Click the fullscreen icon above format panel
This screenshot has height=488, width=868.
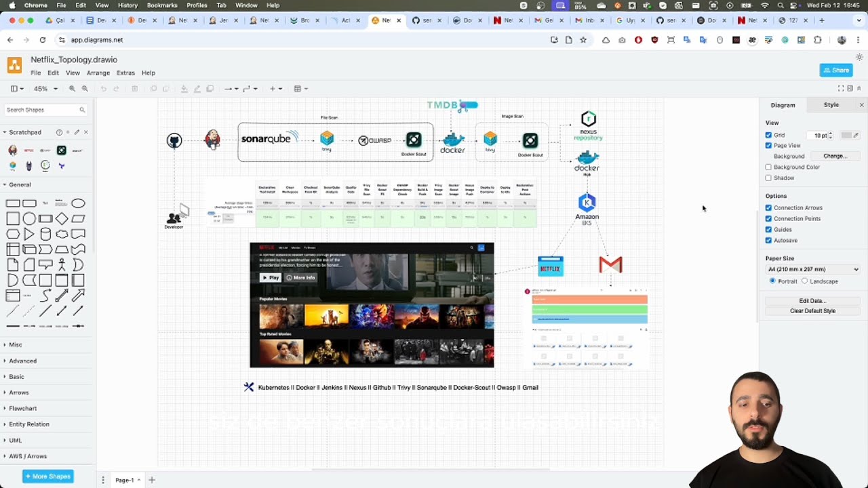tap(841, 89)
